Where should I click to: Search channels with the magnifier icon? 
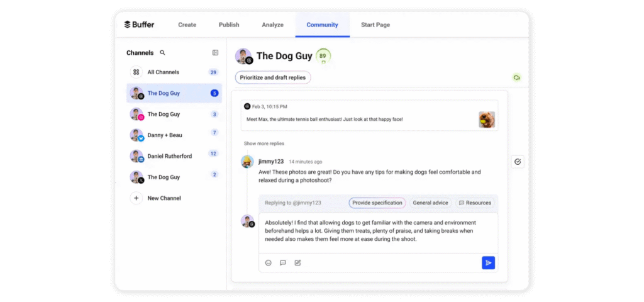click(x=162, y=53)
